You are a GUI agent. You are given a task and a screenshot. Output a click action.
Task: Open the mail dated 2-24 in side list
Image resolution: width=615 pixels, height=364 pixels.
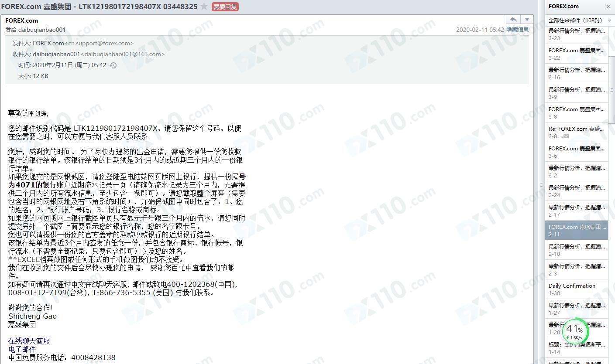(577, 191)
